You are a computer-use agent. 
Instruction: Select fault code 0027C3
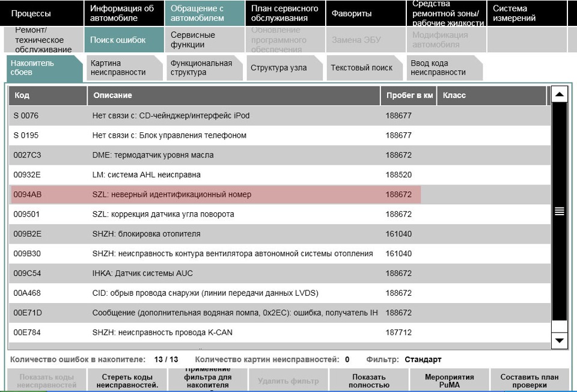[x=27, y=155]
